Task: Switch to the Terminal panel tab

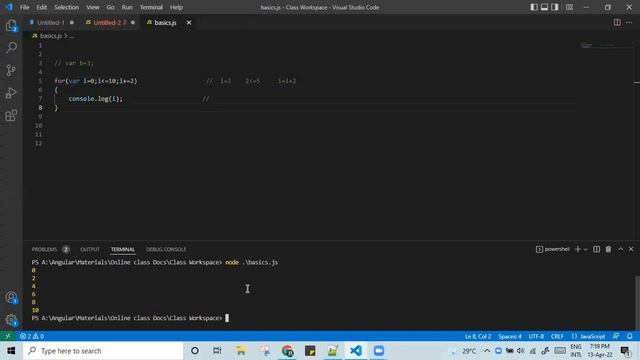Action: [x=122, y=249]
